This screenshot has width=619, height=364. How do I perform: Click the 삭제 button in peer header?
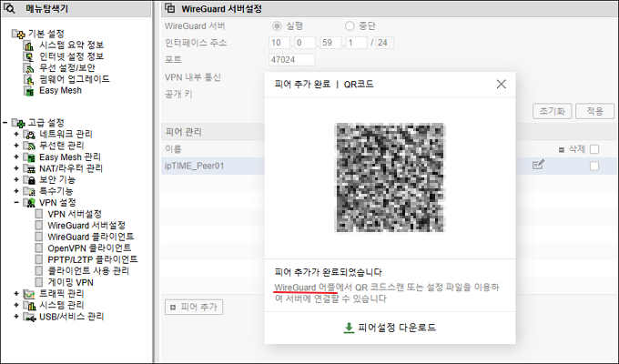pyautogui.click(x=573, y=149)
